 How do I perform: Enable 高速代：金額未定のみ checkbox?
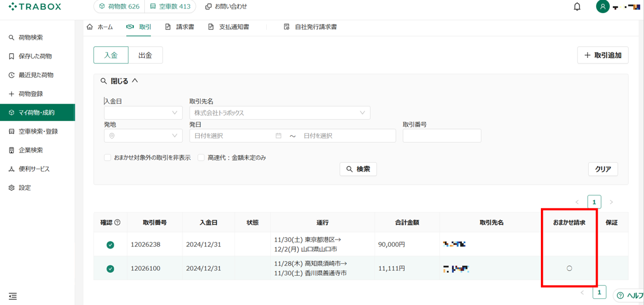click(201, 158)
